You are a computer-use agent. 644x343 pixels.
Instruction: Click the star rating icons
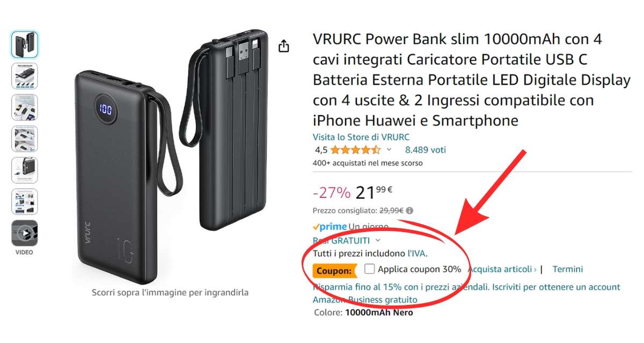[355, 150]
